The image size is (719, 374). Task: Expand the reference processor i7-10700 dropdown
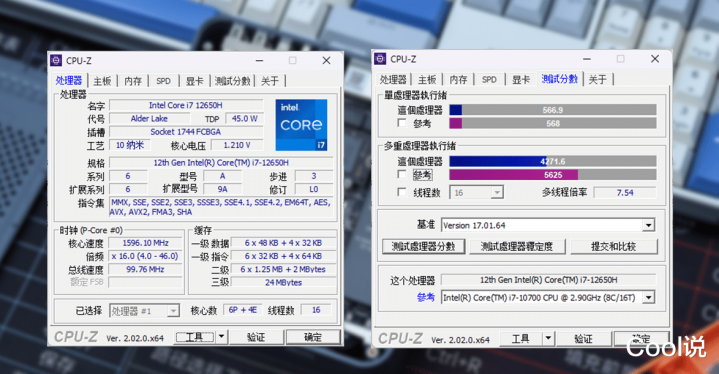click(648, 297)
